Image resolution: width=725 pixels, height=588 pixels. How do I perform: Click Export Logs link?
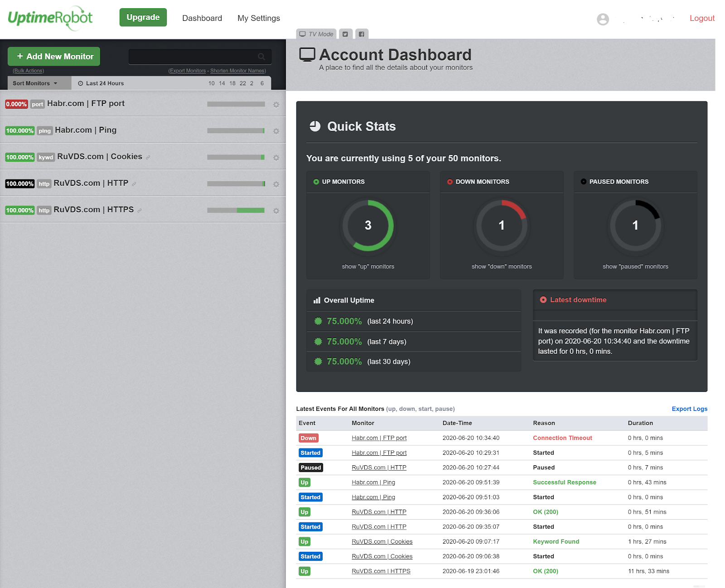click(689, 409)
